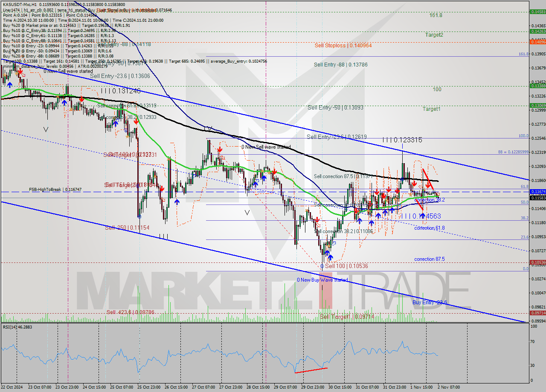Select the I I I 0.123315 peak label
This screenshot has height=392, width=546.
pos(402,140)
